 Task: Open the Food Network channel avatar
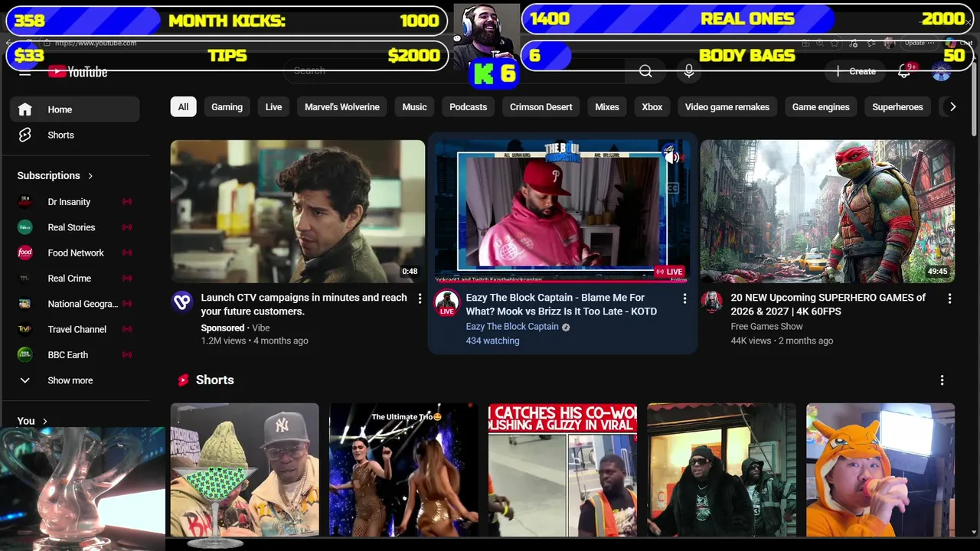(25, 253)
